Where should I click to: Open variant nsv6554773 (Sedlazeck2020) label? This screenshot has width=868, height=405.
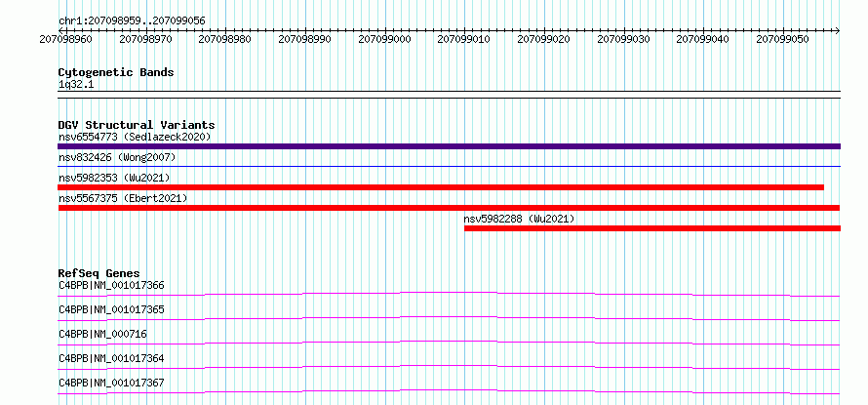pyautogui.click(x=135, y=137)
